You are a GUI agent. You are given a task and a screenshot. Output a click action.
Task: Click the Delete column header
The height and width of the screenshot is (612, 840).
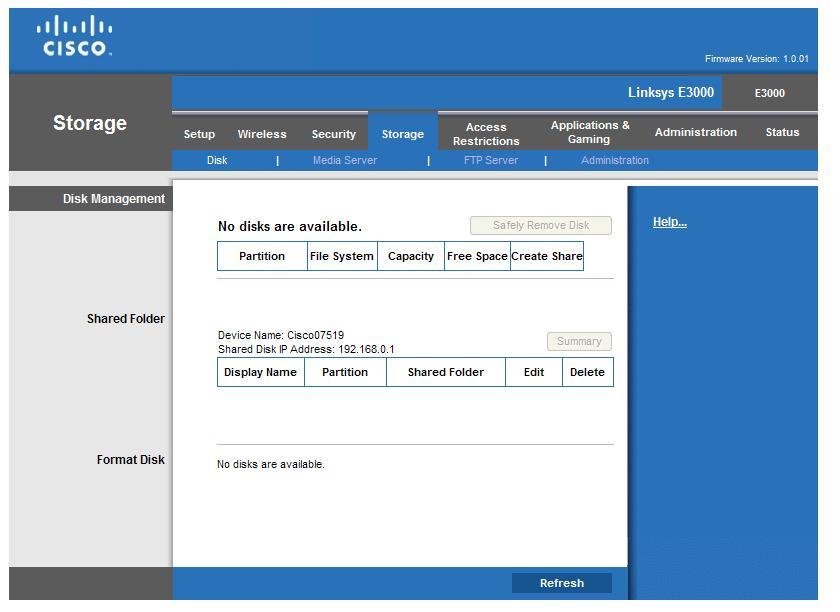click(587, 372)
